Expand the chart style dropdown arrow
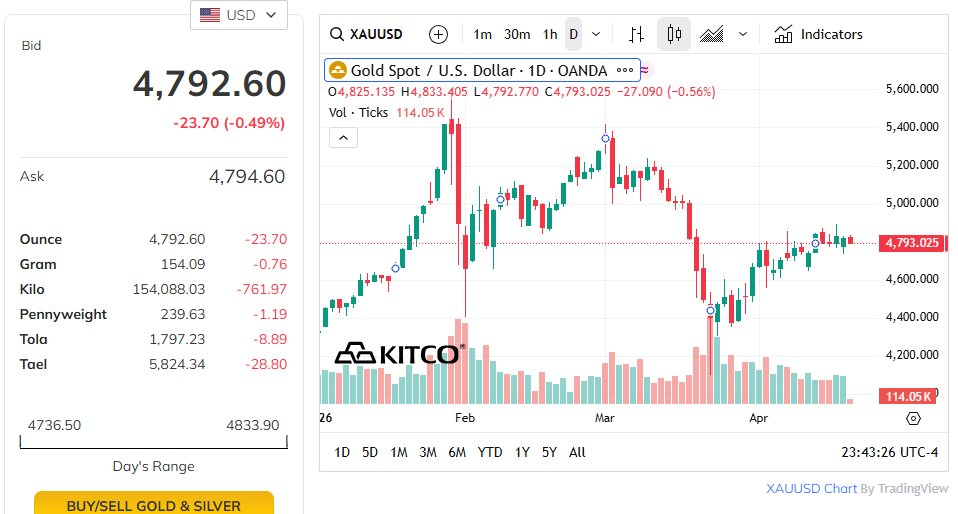This screenshot has height=514, width=958. [x=743, y=34]
